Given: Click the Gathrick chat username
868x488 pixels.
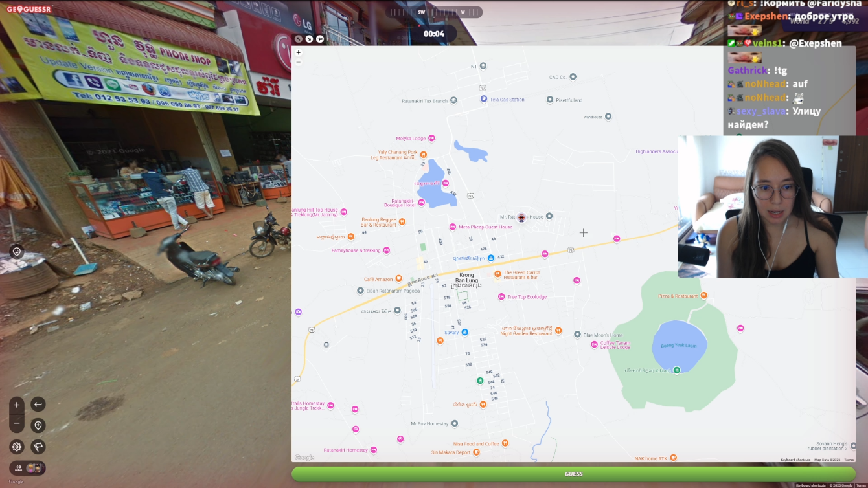Looking at the screenshot, I should (x=747, y=71).
